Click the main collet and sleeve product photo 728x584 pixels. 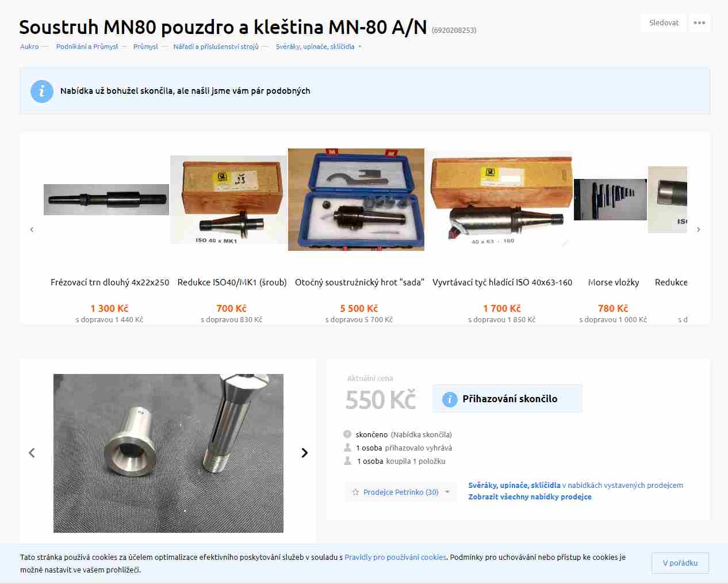[168, 453]
